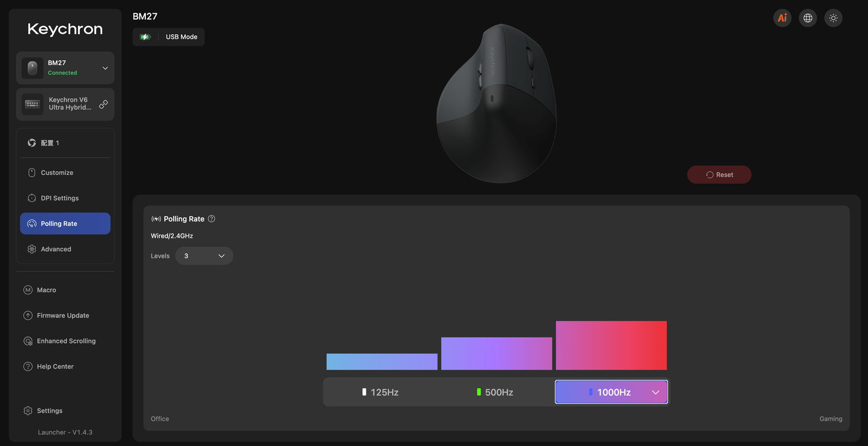The width and height of the screenshot is (868, 446).
Task: Click the BM27 mouse product image
Action: click(x=496, y=104)
